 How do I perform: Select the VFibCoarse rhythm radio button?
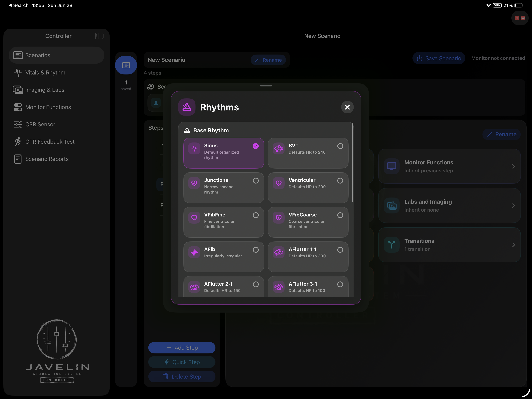[x=340, y=215]
